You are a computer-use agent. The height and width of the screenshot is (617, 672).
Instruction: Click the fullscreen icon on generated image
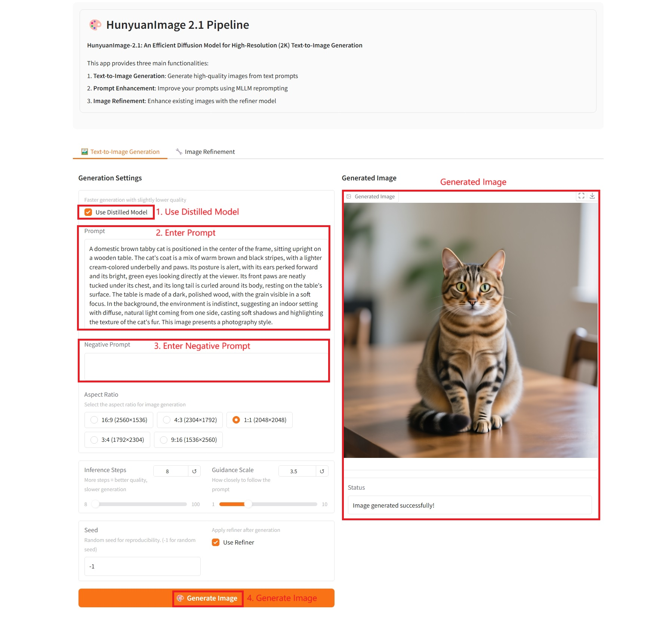581,196
